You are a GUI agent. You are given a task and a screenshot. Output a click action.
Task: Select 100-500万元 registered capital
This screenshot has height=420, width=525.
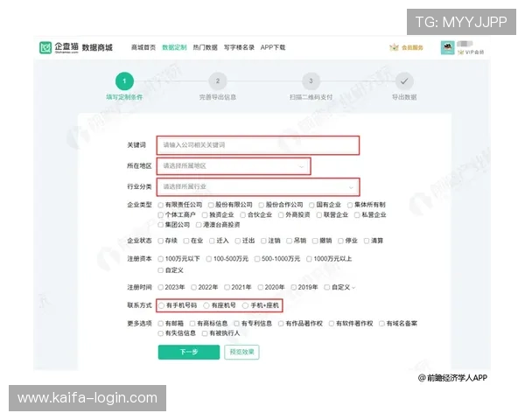(x=209, y=259)
